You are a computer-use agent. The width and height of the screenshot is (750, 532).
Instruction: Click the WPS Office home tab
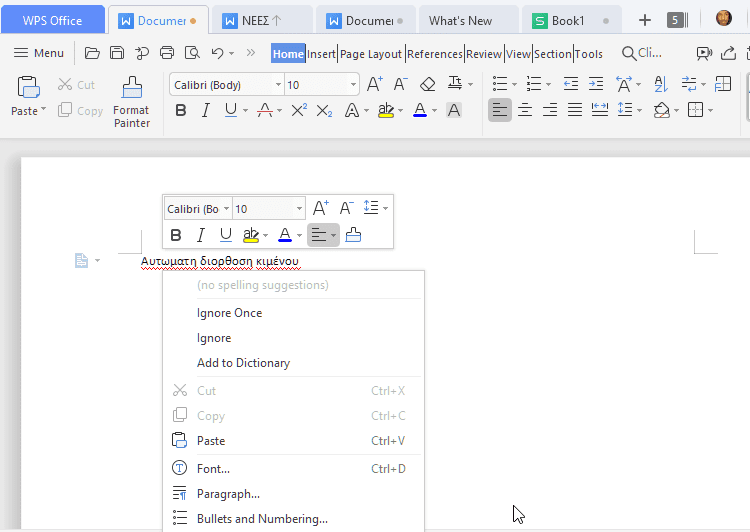tap(52, 21)
